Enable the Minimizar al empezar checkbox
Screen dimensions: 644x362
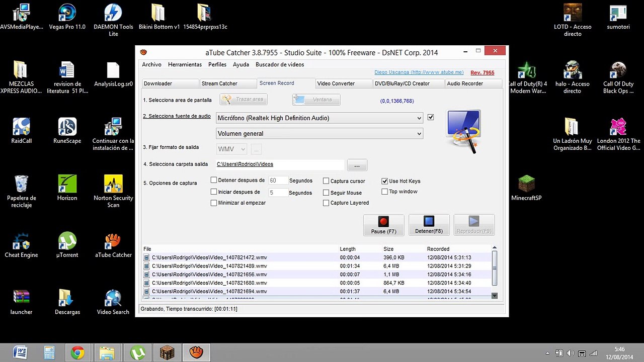[214, 203]
